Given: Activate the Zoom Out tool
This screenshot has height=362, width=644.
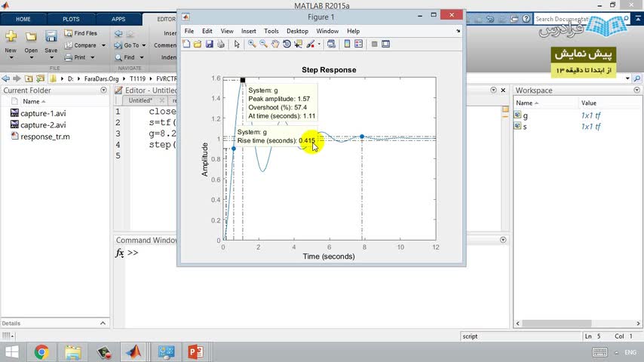Looking at the screenshot, I should [263, 44].
